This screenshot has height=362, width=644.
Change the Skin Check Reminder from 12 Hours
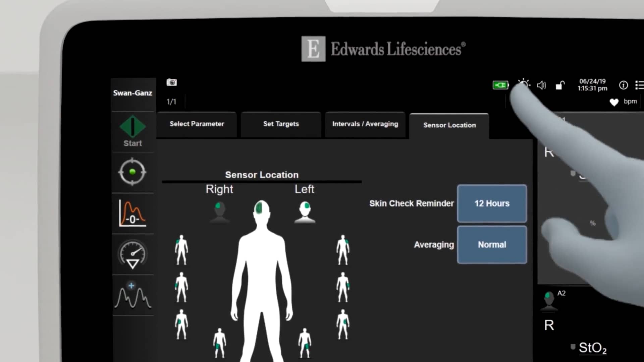coord(492,203)
